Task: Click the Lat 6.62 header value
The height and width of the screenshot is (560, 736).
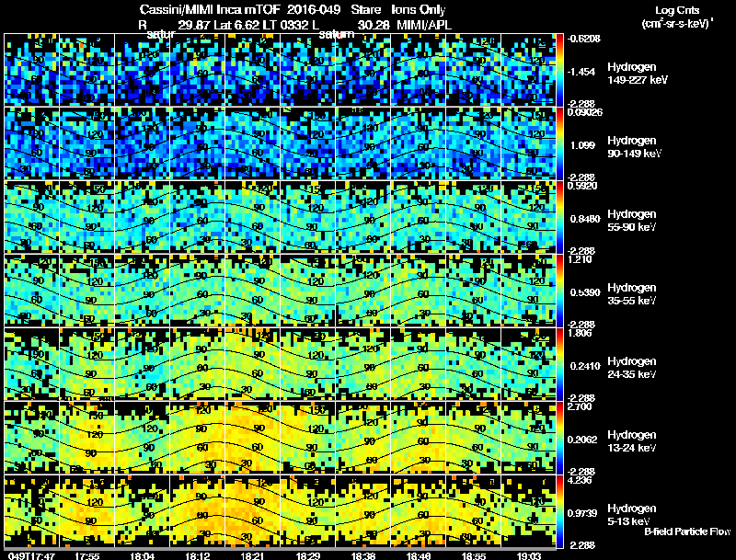Action: pos(236,25)
